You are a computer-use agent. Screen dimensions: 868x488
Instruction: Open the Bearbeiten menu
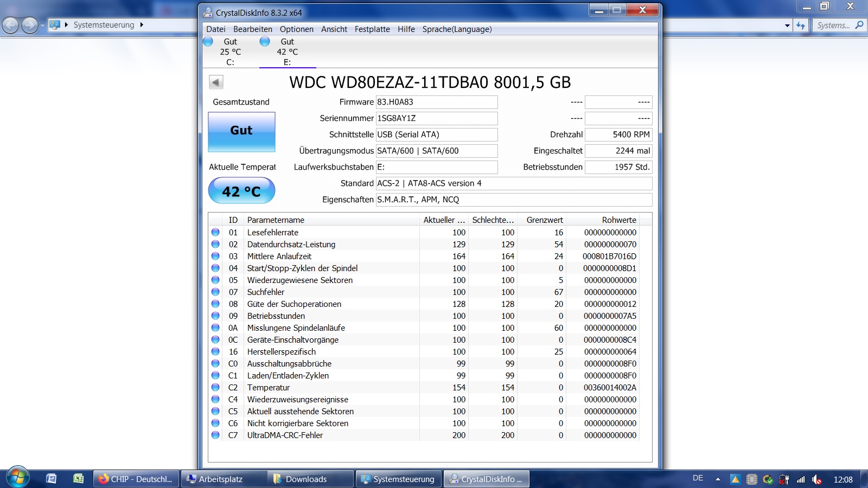[253, 29]
